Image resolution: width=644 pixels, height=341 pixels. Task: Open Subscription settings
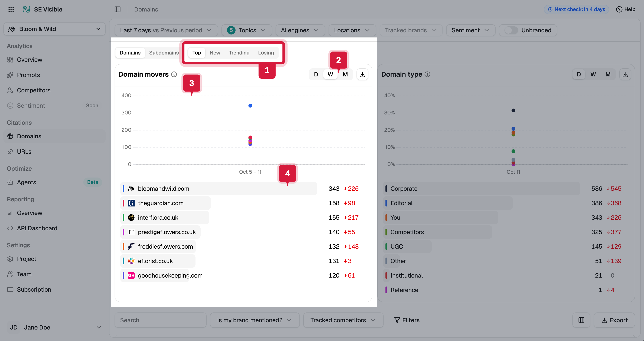55,289
